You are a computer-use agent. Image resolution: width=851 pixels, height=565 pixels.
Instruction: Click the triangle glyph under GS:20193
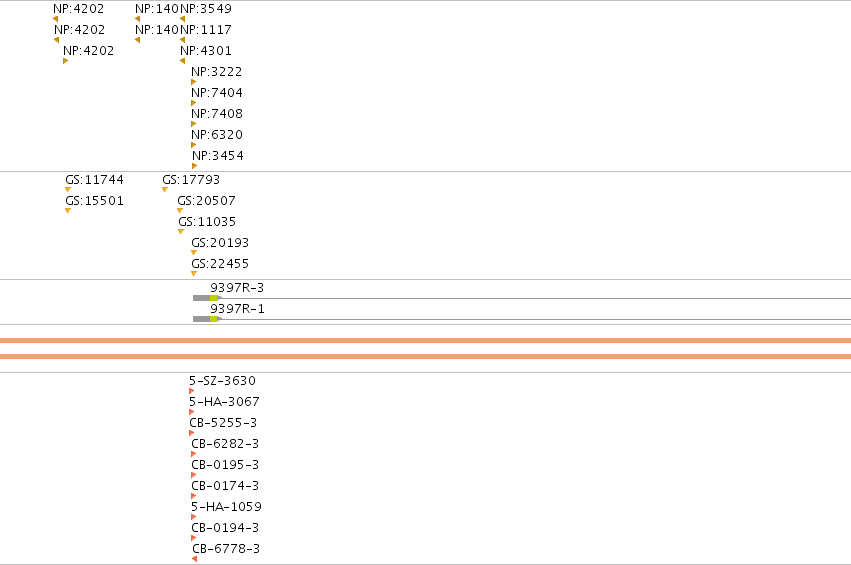tap(194, 252)
